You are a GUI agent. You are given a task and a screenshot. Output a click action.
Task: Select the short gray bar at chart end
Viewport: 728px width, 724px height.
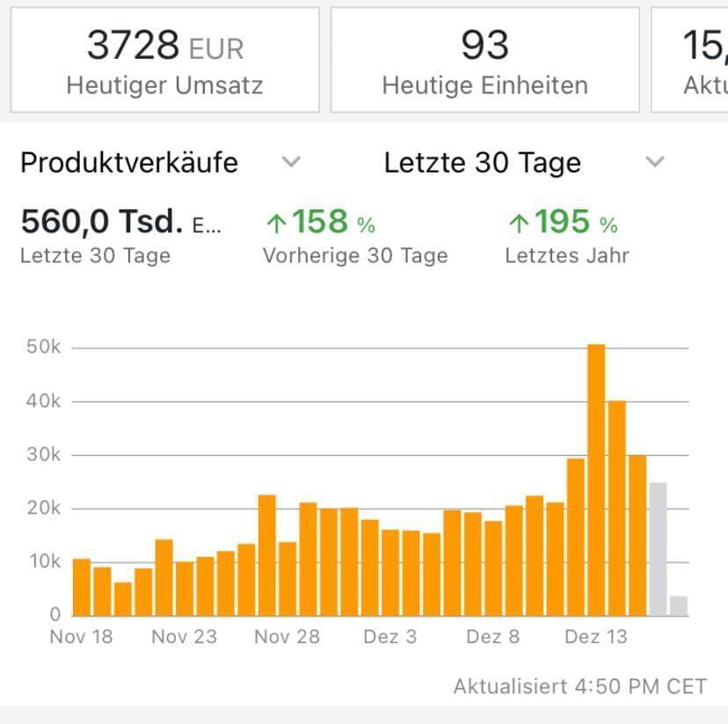(x=678, y=605)
